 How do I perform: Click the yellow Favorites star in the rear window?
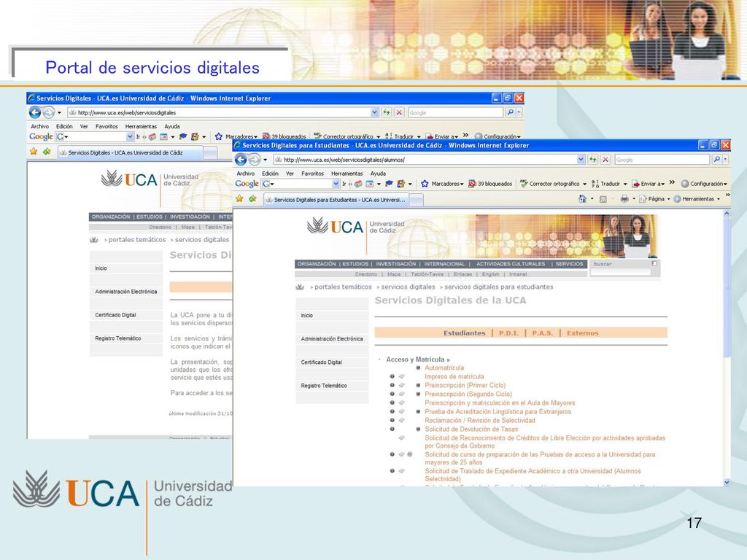click(34, 152)
